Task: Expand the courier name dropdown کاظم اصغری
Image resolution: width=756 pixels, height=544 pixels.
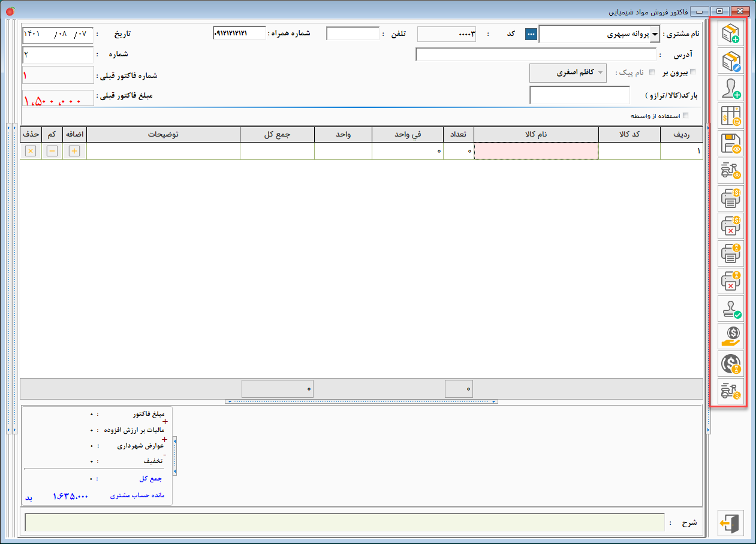Action: (x=598, y=72)
